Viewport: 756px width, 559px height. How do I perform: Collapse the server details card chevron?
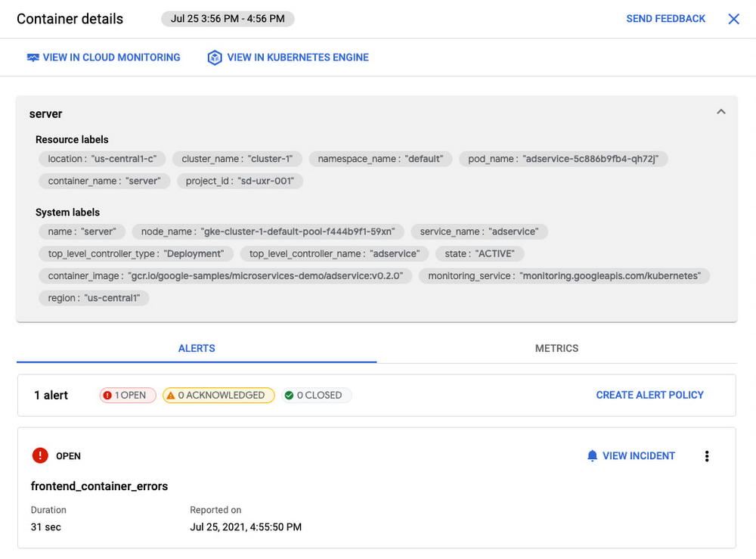point(720,112)
